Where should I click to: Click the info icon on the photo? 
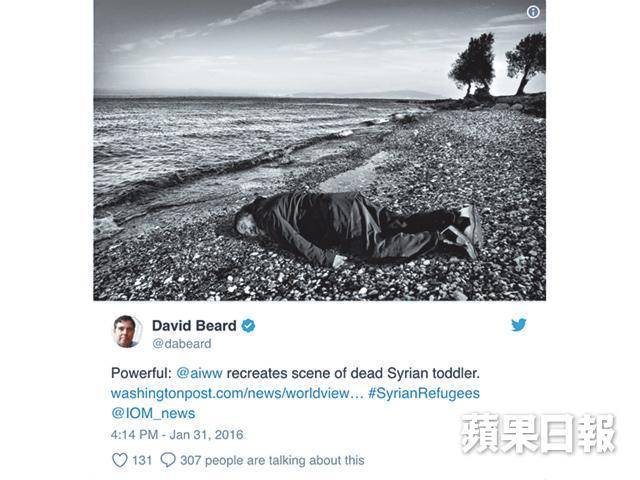(x=533, y=12)
